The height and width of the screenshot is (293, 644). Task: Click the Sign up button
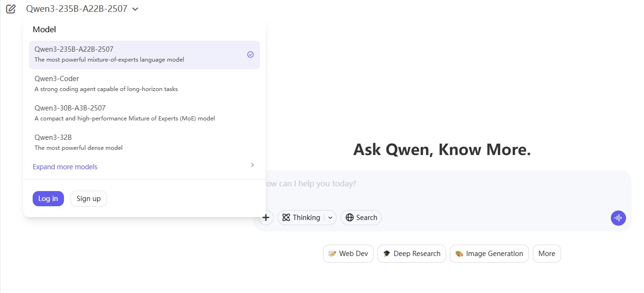coord(89,199)
